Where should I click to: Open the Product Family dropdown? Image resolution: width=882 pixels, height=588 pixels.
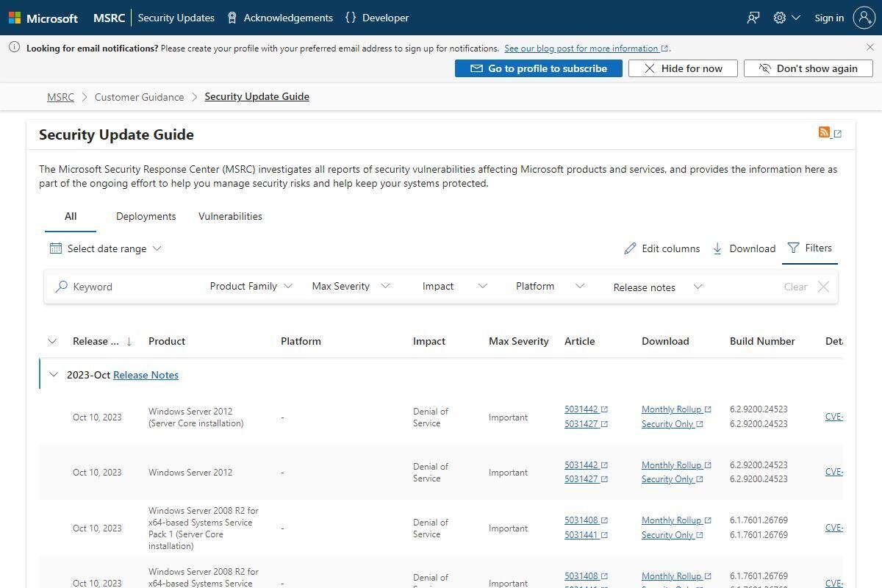point(251,286)
